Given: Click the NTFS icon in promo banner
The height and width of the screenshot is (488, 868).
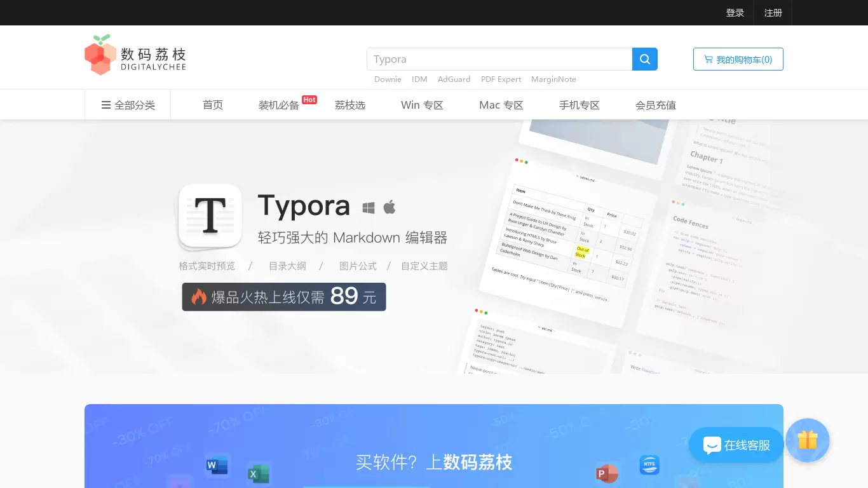Looking at the screenshot, I should pyautogui.click(x=649, y=464).
